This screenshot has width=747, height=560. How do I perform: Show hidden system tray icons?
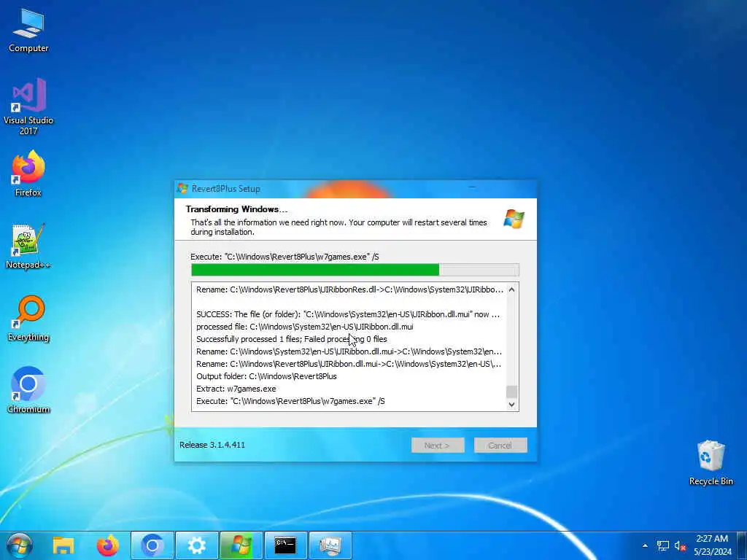pos(645,545)
